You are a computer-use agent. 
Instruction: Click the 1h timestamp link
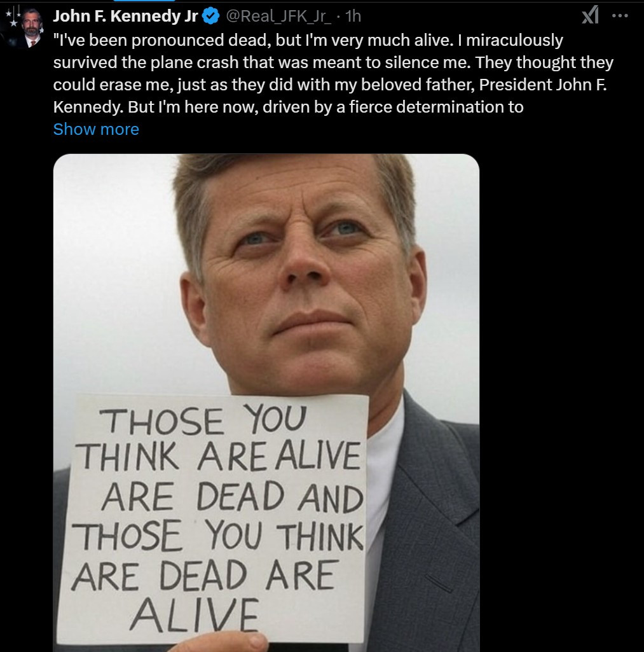point(353,17)
